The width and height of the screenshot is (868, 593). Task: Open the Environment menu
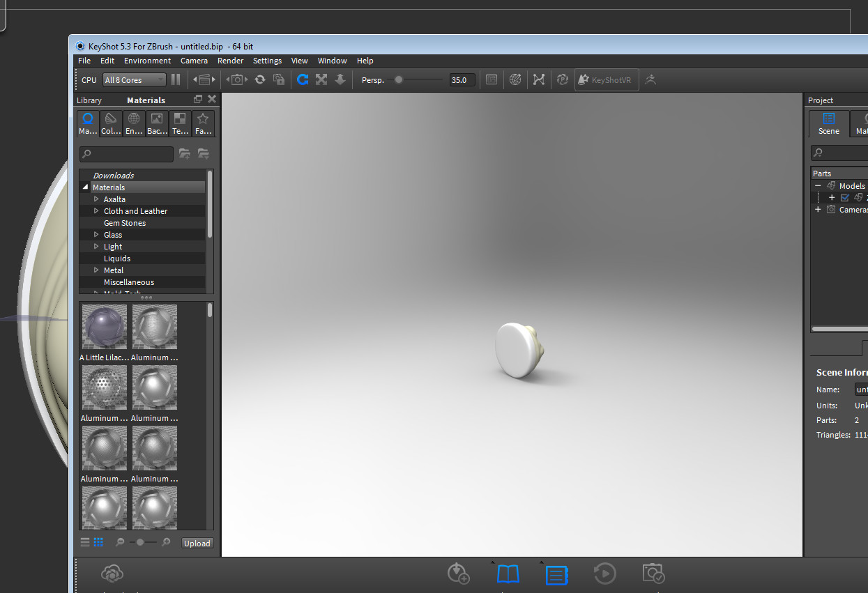147,61
